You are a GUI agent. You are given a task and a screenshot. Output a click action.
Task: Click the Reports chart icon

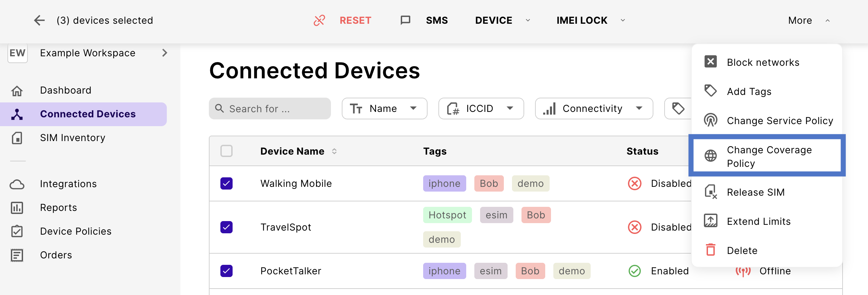[x=17, y=208]
